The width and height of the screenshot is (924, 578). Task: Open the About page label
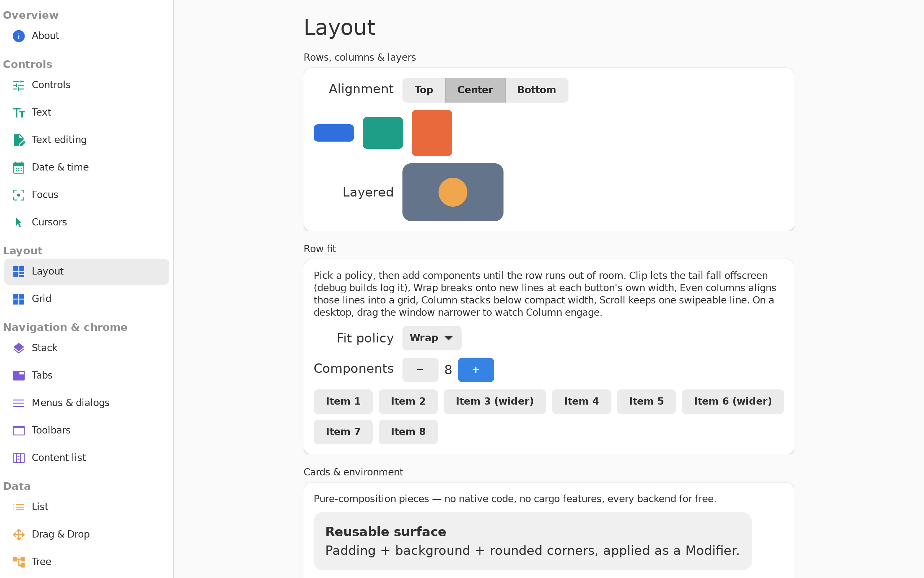[x=45, y=36]
